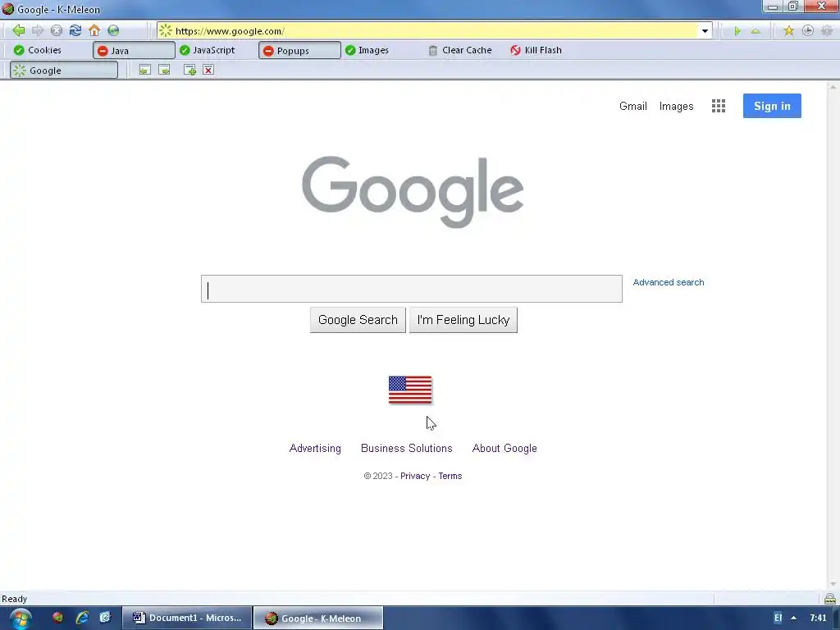The image size is (840, 630).
Task: Switch to previous tab icon
Action: pos(144,70)
